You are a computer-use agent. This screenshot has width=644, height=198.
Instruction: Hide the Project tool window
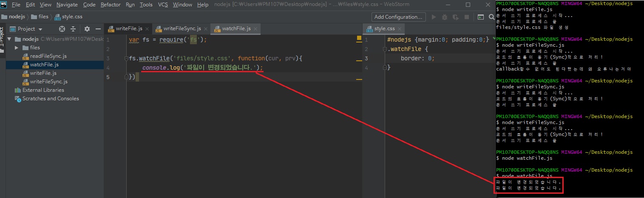click(x=98, y=29)
